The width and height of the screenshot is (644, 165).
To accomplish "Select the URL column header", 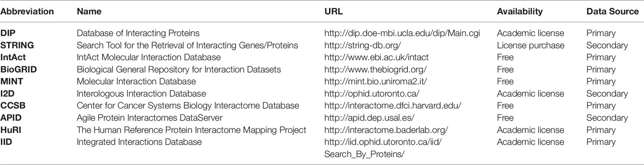I will 332,12.
